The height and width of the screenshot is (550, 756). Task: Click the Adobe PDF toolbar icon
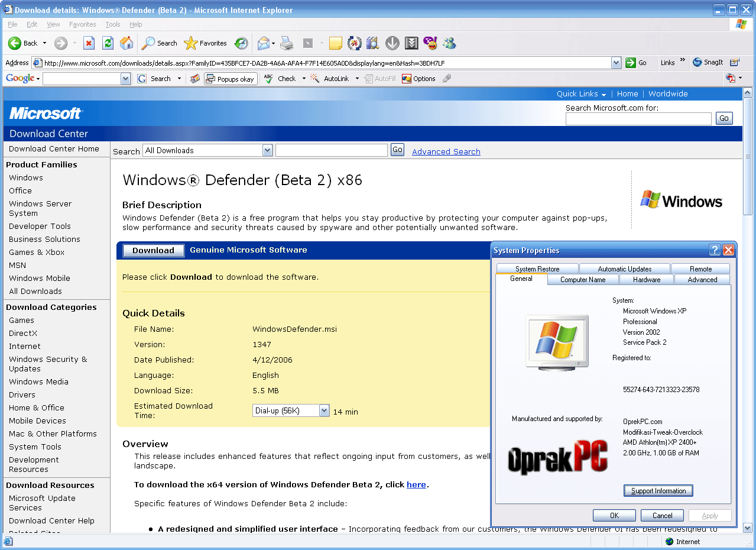pos(731,79)
